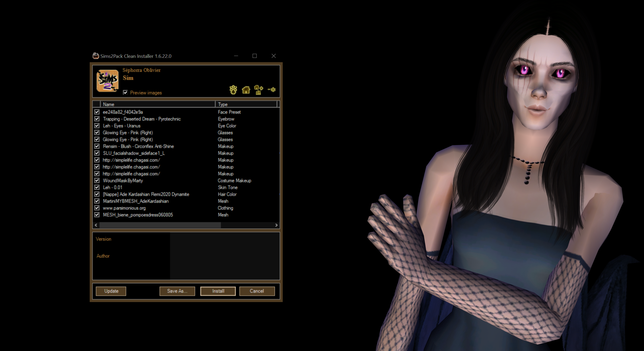Uncheck the WoundMaskByMarty item
This screenshot has height=351, width=644.
[x=97, y=180]
